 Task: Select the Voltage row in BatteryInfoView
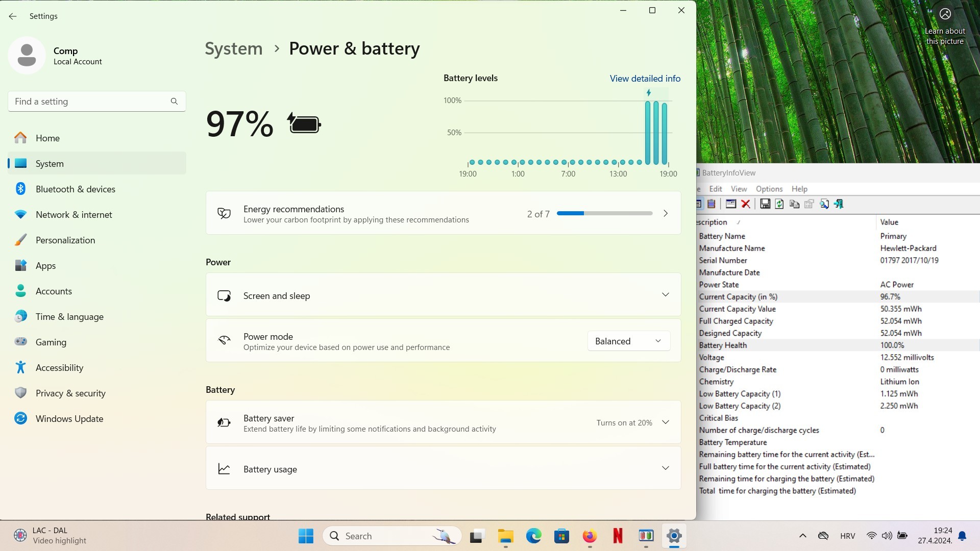[x=838, y=358]
